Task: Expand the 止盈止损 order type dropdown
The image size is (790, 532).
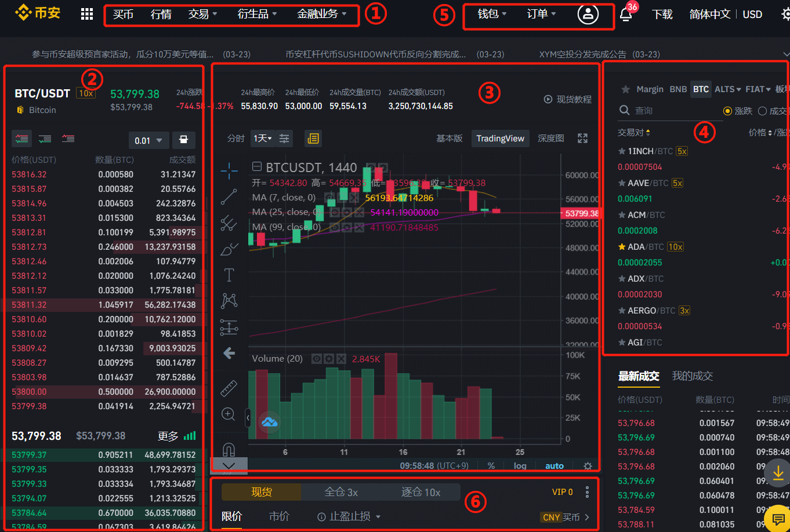Action: pyautogui.click(x=349, y=516)
